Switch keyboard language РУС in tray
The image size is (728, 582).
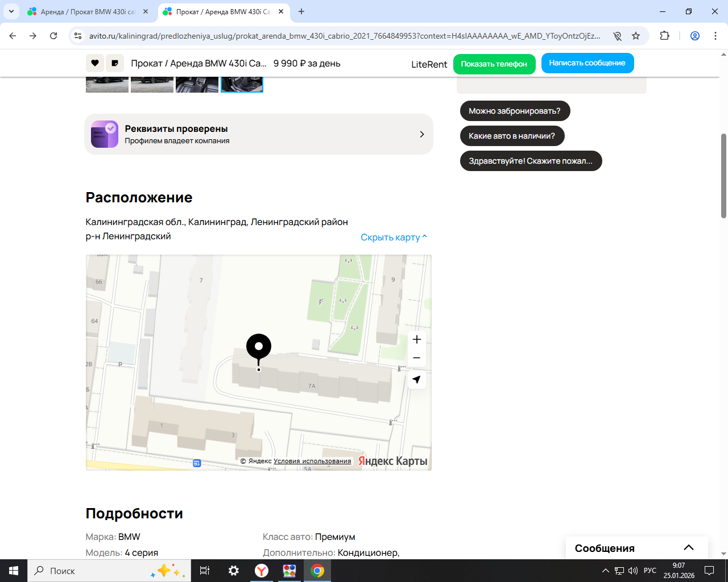click(650, 571)
